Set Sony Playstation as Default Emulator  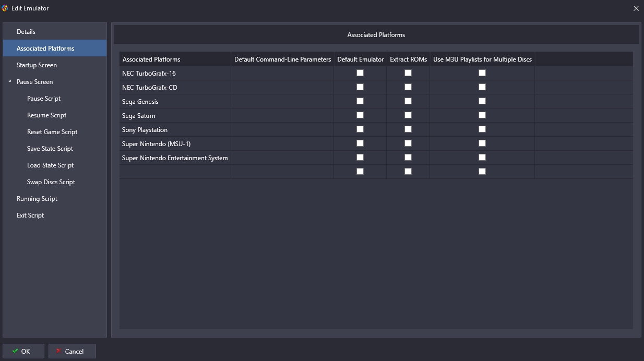point(360,129)
